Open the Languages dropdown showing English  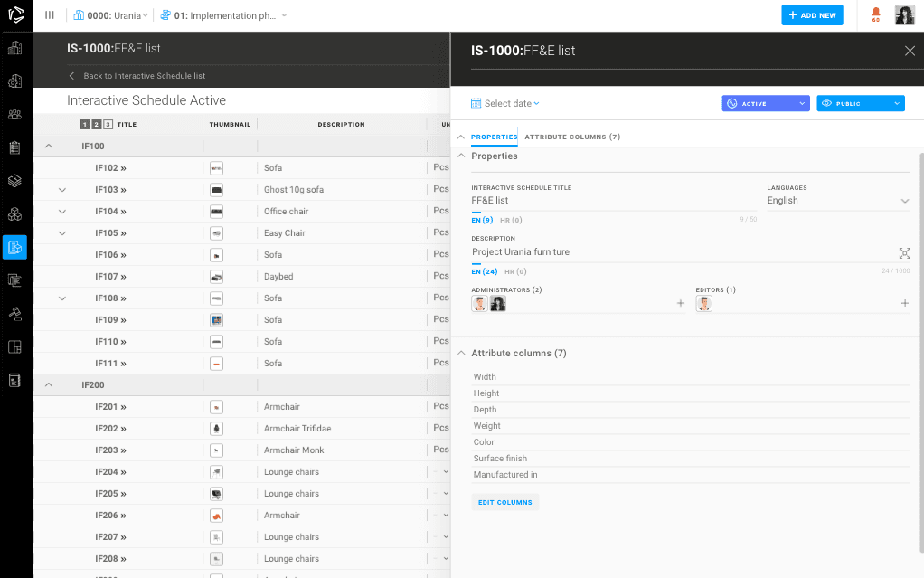pyautogui.click(x=837, y=201)
